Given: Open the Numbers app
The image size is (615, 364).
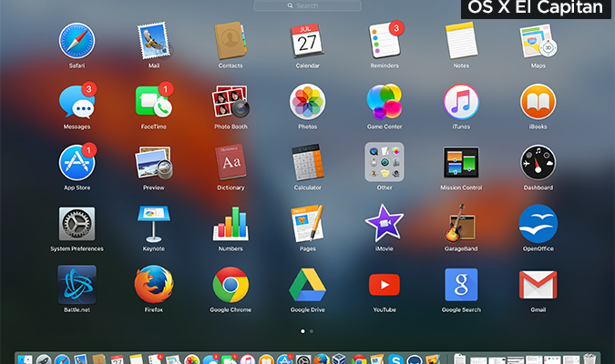Looking at the screenshot, I should 231,224.
